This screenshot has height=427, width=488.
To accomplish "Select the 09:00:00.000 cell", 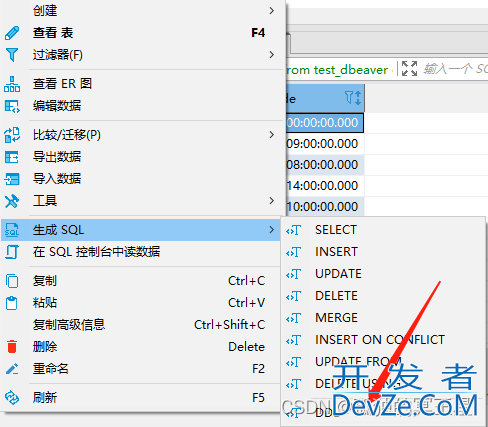I will pos(325,144).
